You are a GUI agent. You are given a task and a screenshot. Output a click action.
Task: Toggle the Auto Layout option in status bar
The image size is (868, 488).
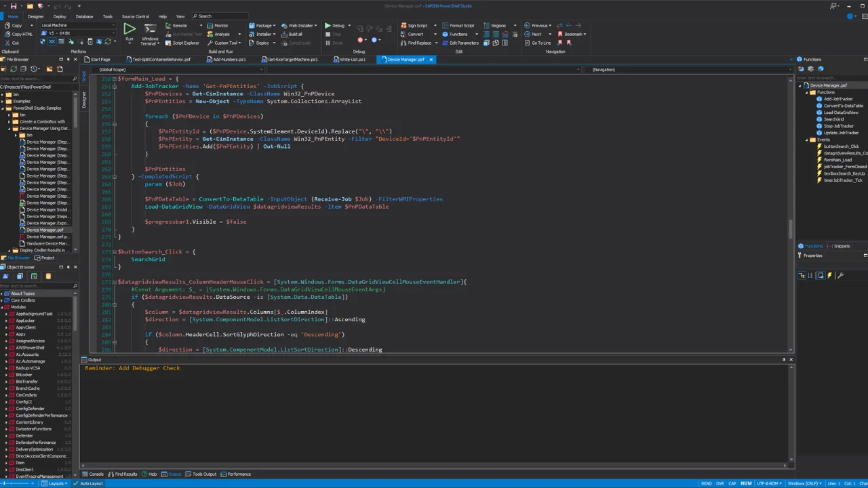tap(88, 483)
